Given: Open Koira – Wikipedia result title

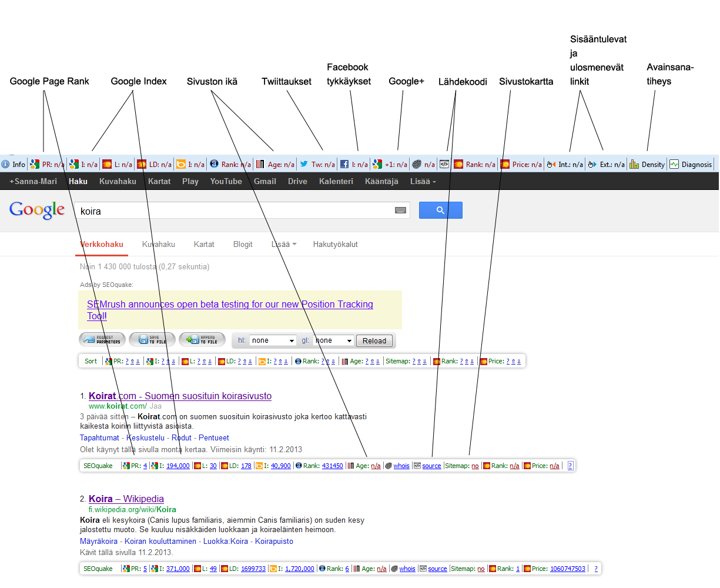Looking at the screenshot, I should click(126, 499).
